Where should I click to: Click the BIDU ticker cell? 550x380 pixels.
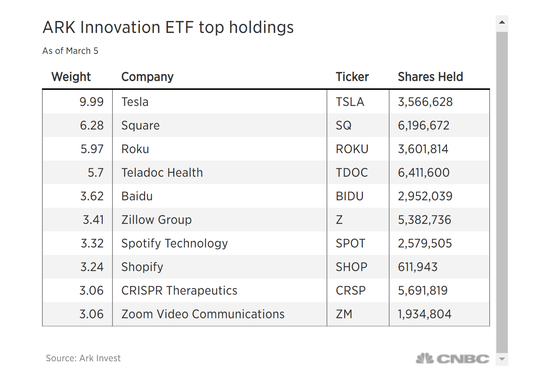[x=358, y=196]
